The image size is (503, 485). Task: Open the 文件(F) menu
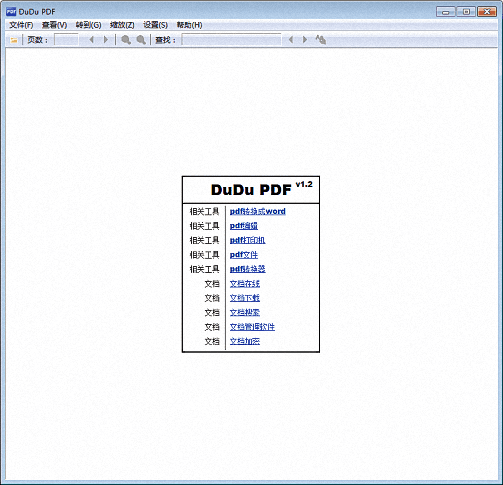[21, 25]
